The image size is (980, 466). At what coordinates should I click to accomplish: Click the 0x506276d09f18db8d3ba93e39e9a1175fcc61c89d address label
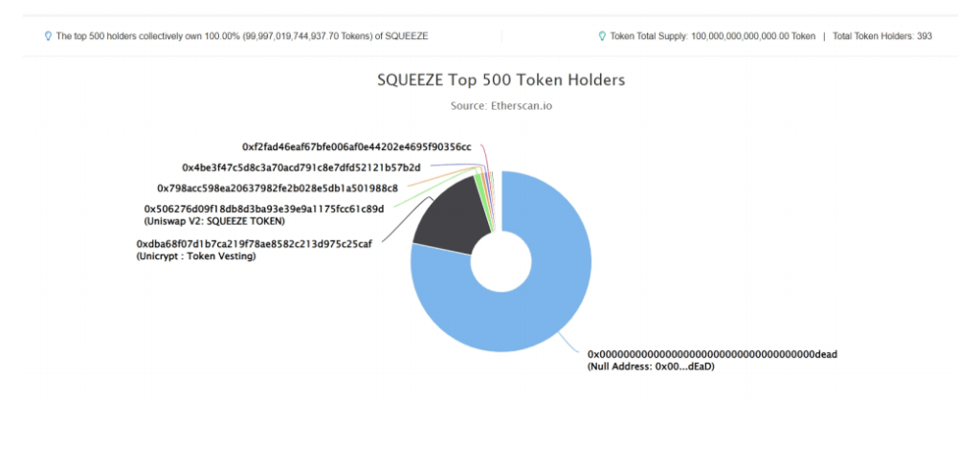coord(264,209)
